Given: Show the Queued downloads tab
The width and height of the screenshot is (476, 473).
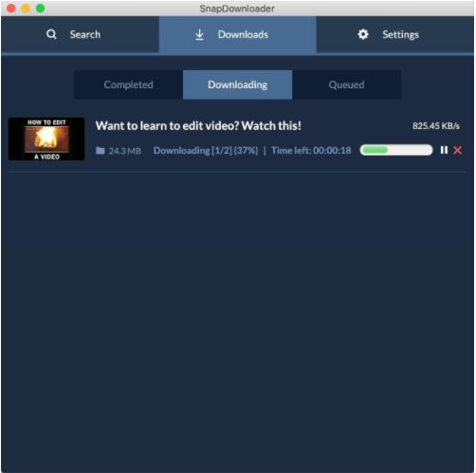Looking at the screenshot, I should (x=346, y=84).
